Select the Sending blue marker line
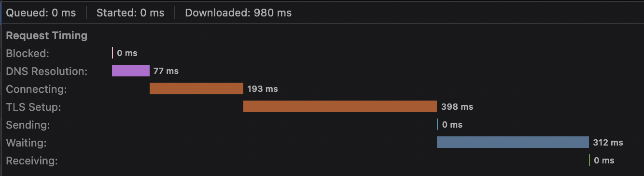 437,124
